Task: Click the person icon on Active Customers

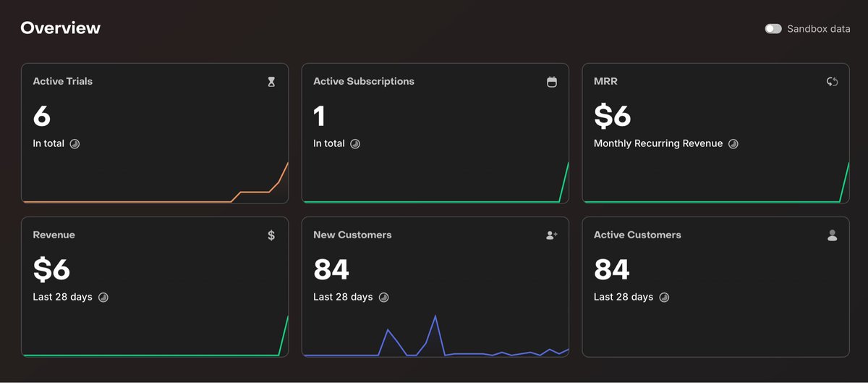Action: 832,235
